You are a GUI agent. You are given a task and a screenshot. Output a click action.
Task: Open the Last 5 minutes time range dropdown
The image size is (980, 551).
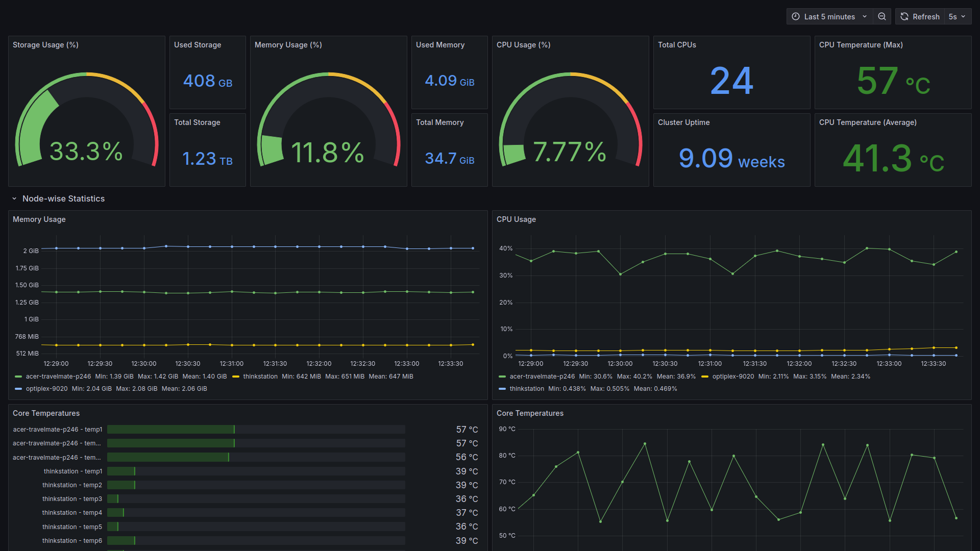(x=829, y=16)
